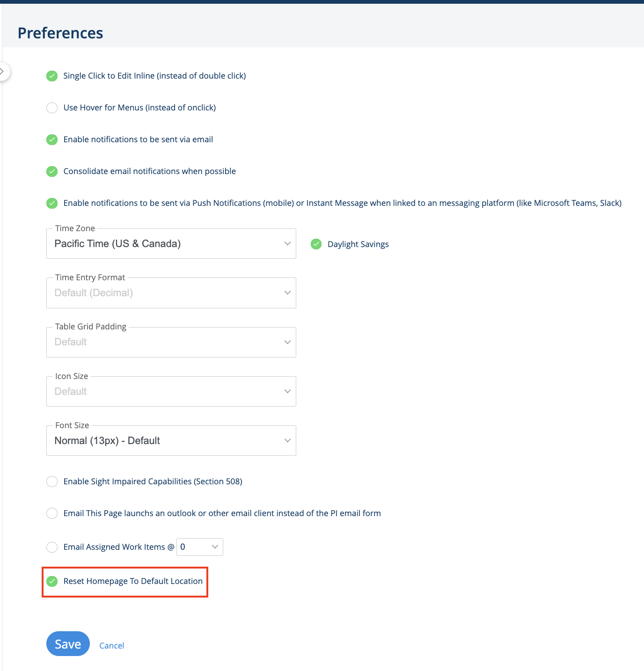The image size is (644, 671).
Task: Open the Time Zone dropdown
Action: (171, 243)
